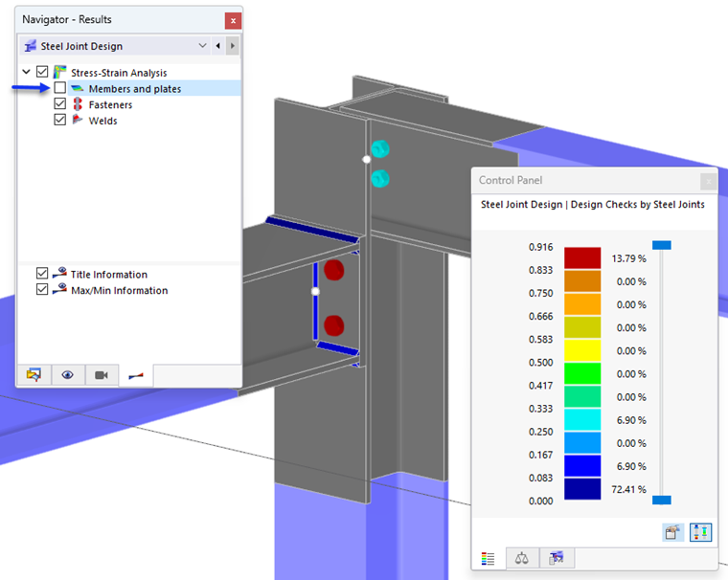Toggle the Max/Min Information checkbox
The width and height of the screenshot is (728, 580).
pyautogui.click(x=42, y=290)
